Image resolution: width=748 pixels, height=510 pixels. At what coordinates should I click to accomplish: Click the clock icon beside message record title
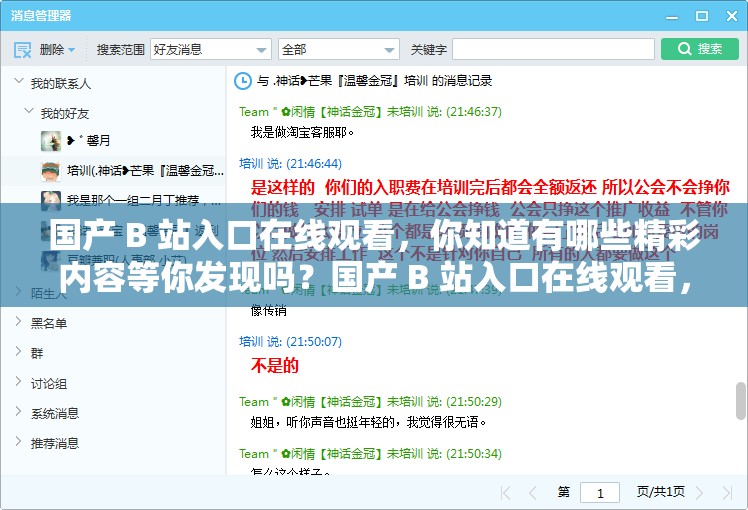[x=243, y=81]
